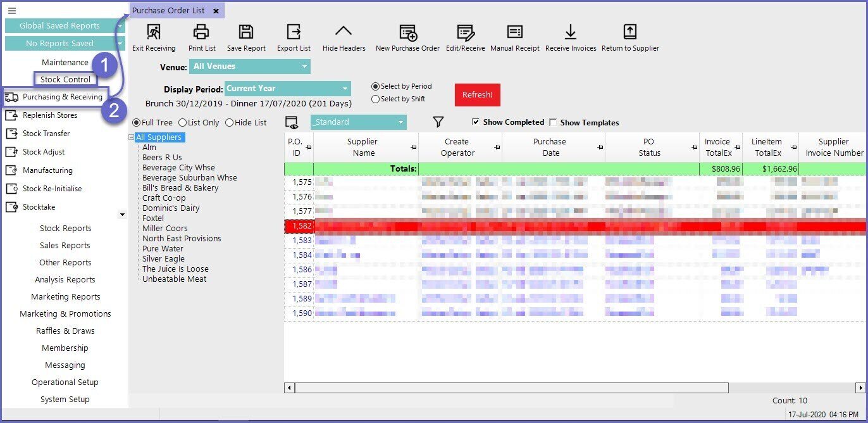
Task: Select Stocktake in the sidebar
Action: tap(39, 207)
